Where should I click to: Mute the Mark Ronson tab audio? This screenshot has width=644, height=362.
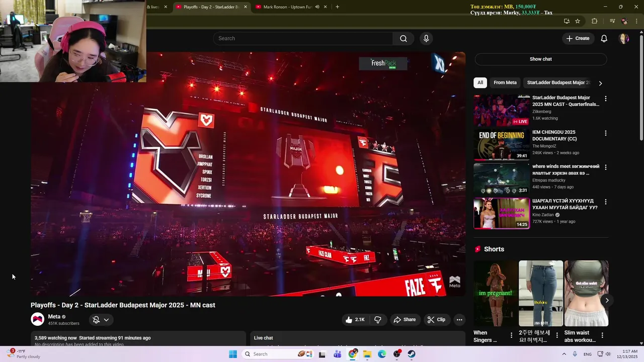pyautogui.click(x=317, y=7)
